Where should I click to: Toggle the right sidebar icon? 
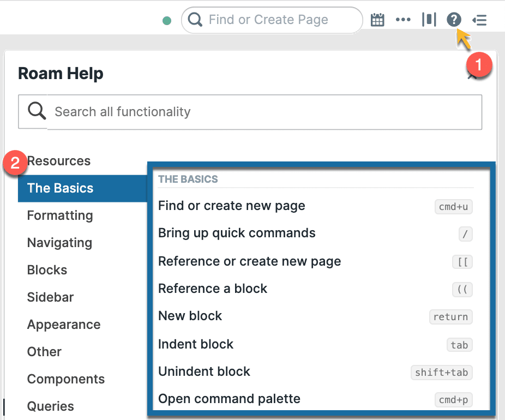[480, 20]
